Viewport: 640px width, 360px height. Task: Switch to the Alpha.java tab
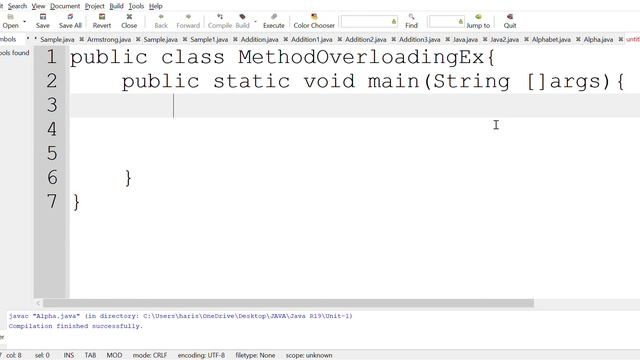[x=598, y=40]
